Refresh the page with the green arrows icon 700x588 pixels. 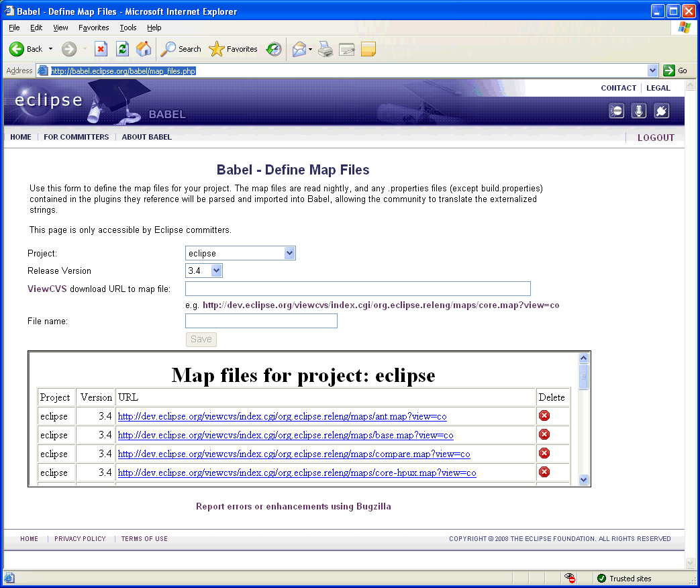click(x=122, y=49)
